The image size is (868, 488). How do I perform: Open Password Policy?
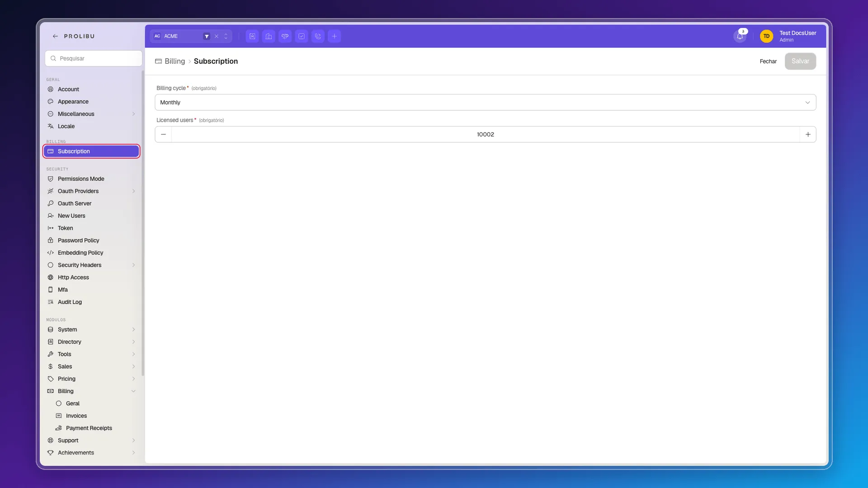91,240
